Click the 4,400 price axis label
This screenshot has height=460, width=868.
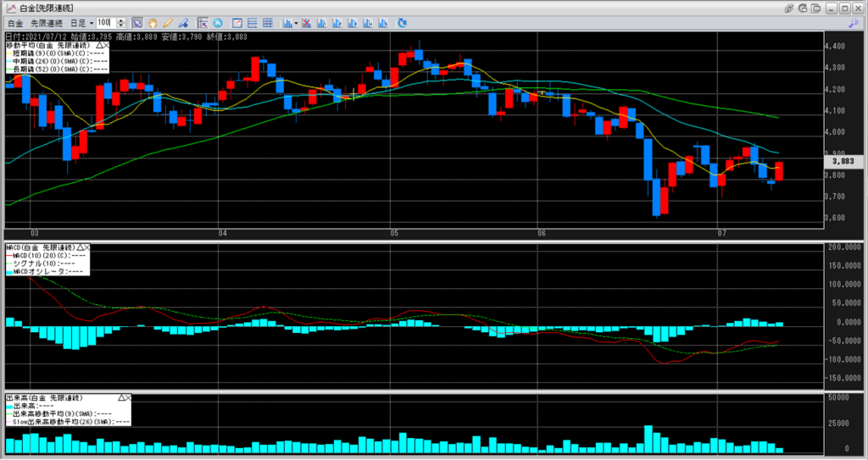point(835,46)
